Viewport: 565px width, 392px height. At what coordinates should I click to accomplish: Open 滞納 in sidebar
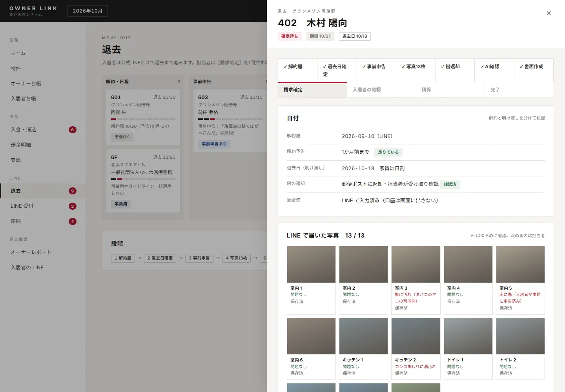pyautogui.click(x=43, y=221)
